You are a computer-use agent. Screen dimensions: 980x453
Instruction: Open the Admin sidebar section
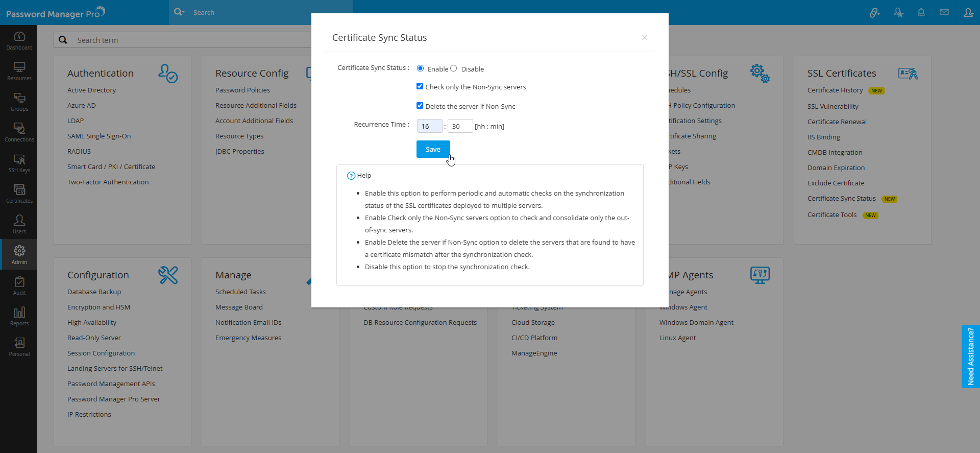point(19,255)
